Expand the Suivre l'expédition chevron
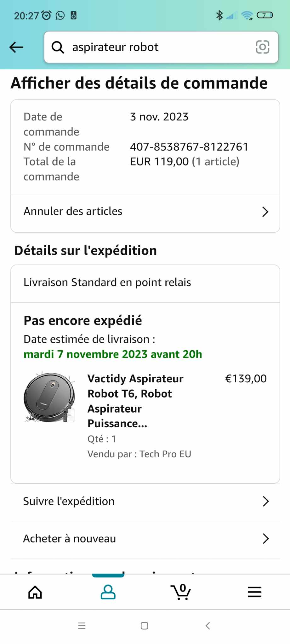 (265, 501)
